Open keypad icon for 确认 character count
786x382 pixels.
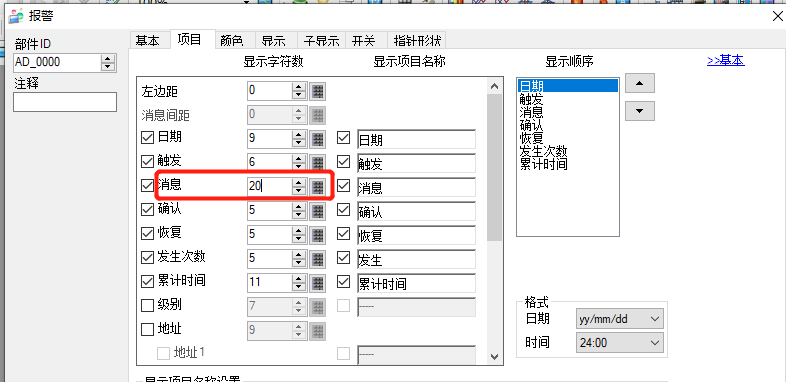pos(317,210)
